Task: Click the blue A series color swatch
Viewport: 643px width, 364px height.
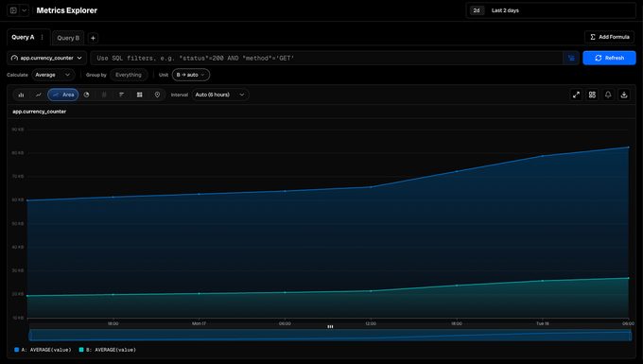Action: coord(17,350)
